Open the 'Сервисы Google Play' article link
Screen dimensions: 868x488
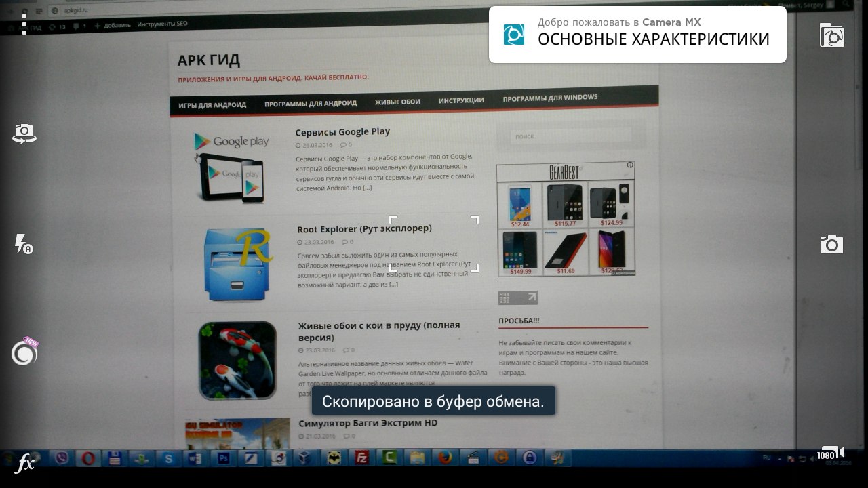tap(342, 131)
